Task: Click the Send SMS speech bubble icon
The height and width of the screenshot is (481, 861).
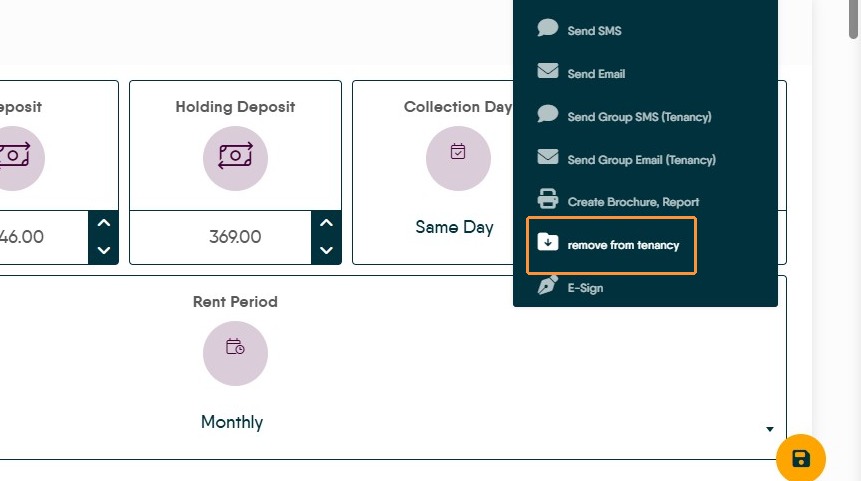Action: [547, 29]
